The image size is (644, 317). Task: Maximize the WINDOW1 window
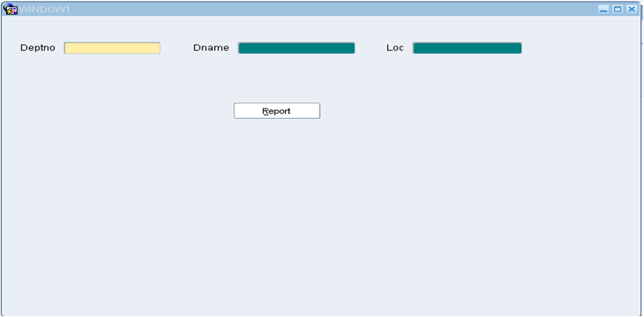617,9
